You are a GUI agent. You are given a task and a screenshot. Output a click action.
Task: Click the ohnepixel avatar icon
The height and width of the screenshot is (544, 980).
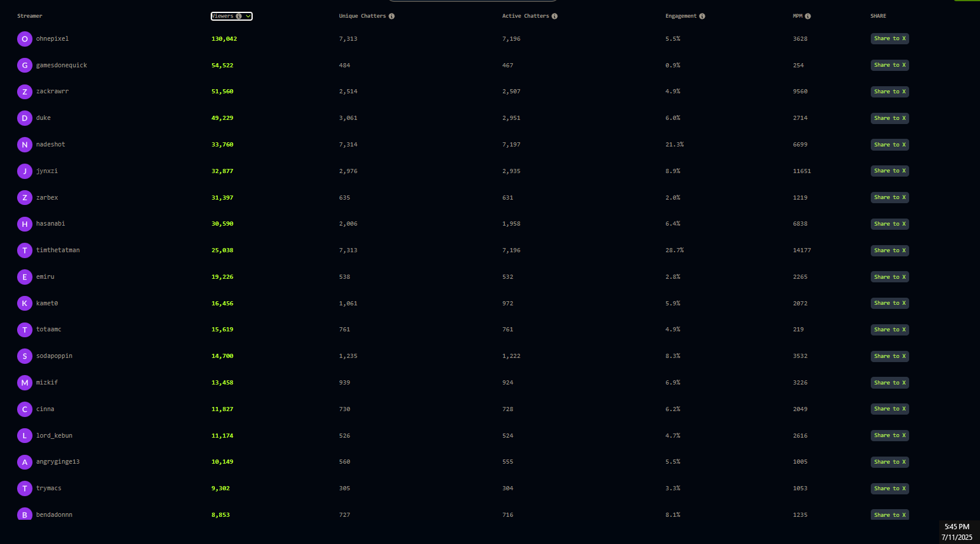(x=25, y=39)
